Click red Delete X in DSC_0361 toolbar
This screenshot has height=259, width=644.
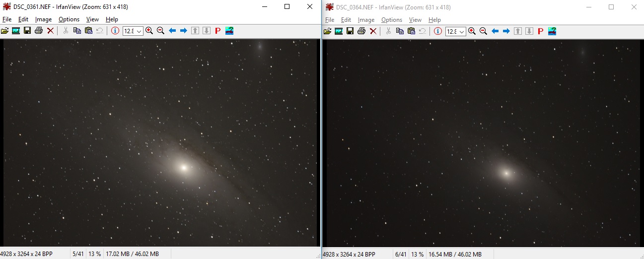(50, 31)
